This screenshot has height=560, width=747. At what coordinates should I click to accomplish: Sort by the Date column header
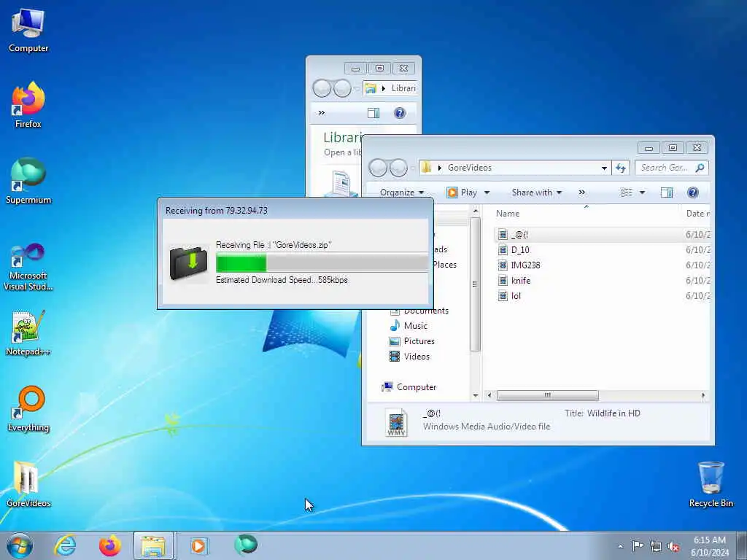tap(697, 214)
